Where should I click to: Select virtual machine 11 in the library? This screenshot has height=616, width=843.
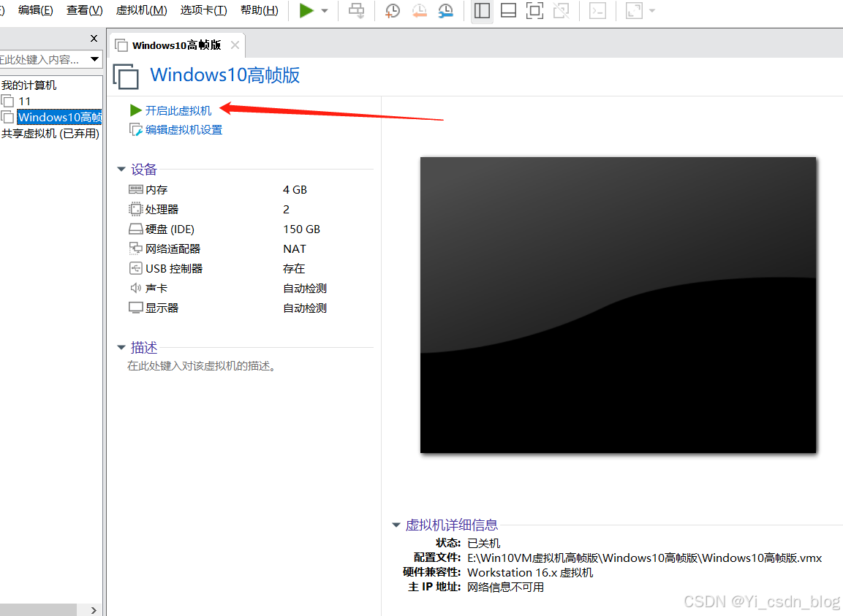click(25, 101)
